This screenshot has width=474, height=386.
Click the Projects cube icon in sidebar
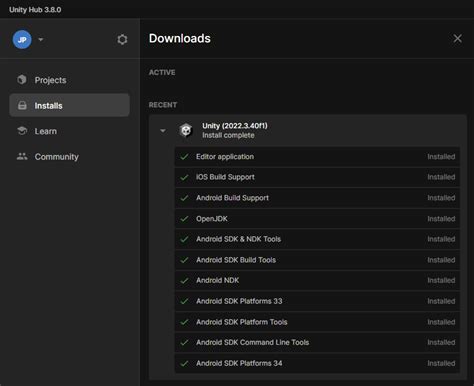[x=22, y=80]
